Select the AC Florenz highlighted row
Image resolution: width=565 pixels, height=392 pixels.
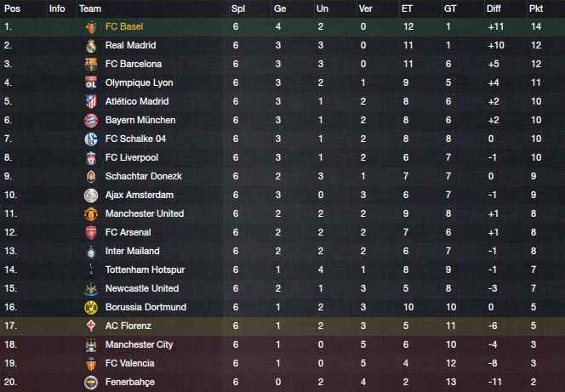point(282,327)
